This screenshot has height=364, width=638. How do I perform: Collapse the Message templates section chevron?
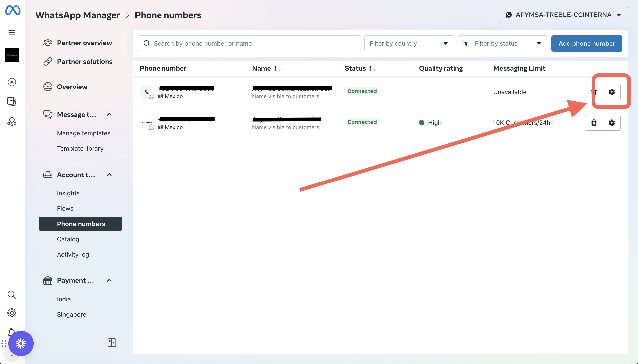(109, 114)
